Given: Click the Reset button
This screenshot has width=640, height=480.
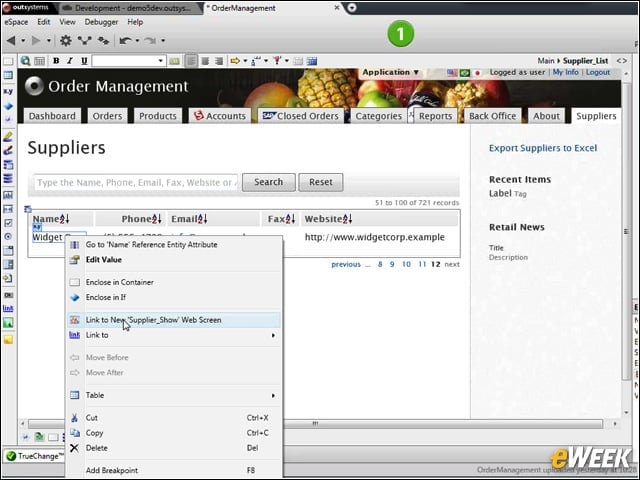Looking at the screenshot, I should click(321, 182).
